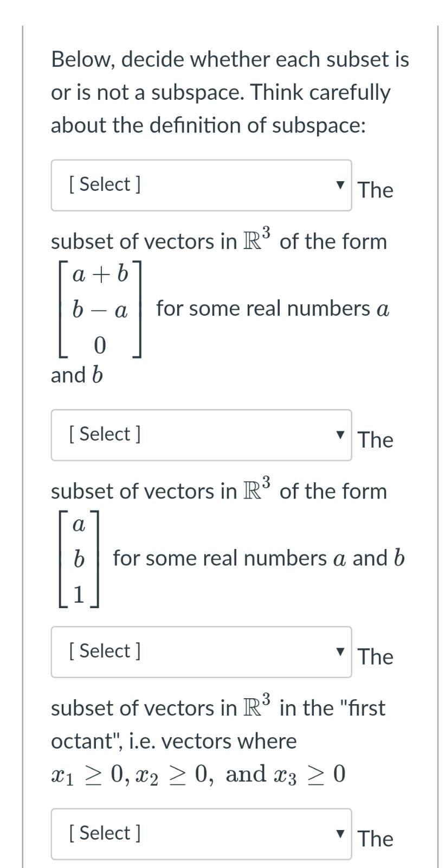Click the first octant inequality expression
The height and width of the screenshot is (868, 445).
point(198,774)
